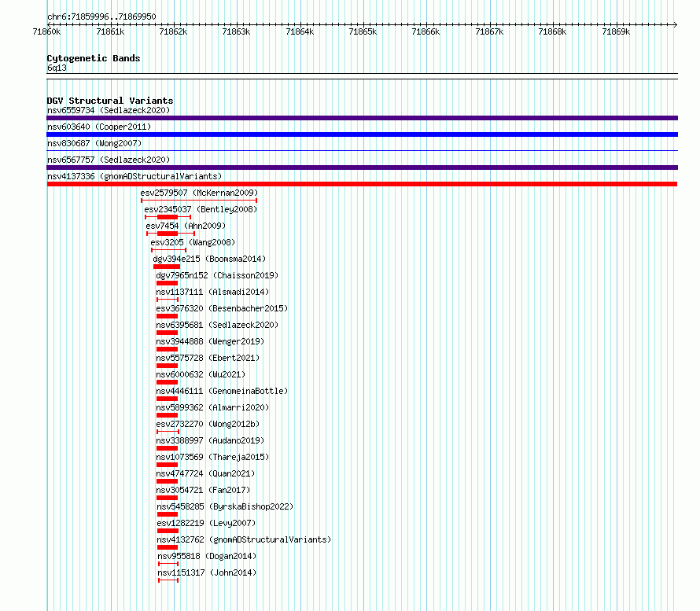Click the 71864k ruler tick label
This screenshot has width=700, height=611.
point(300,31)
